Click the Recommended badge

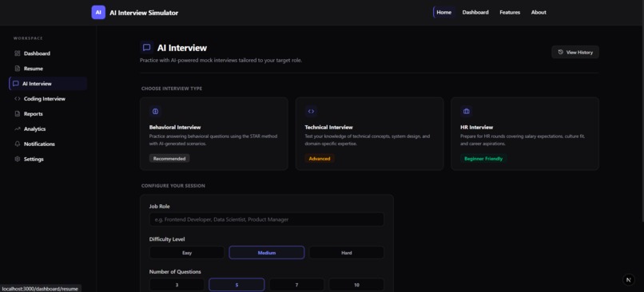tap(169, 158)
